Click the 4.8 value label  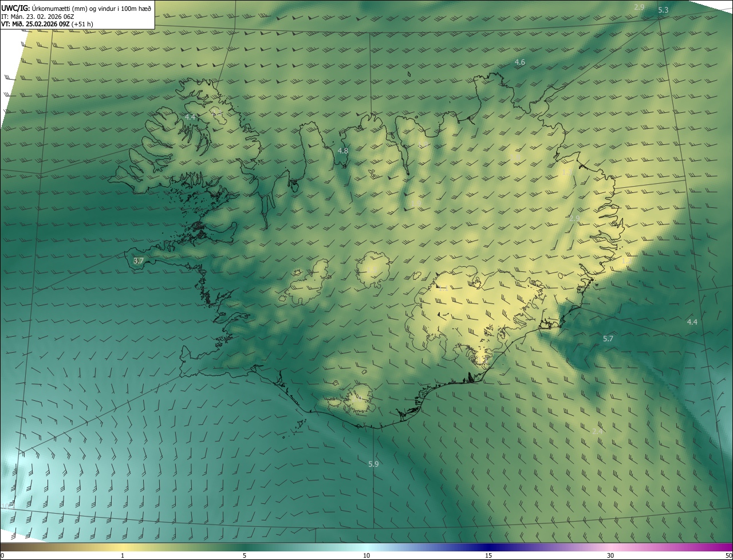[x=342, y=151]
